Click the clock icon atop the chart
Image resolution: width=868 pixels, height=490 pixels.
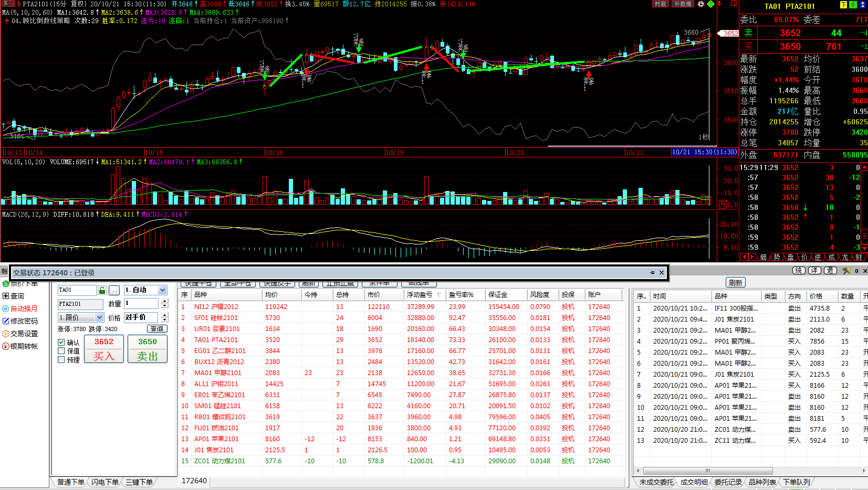pos(701,4)
